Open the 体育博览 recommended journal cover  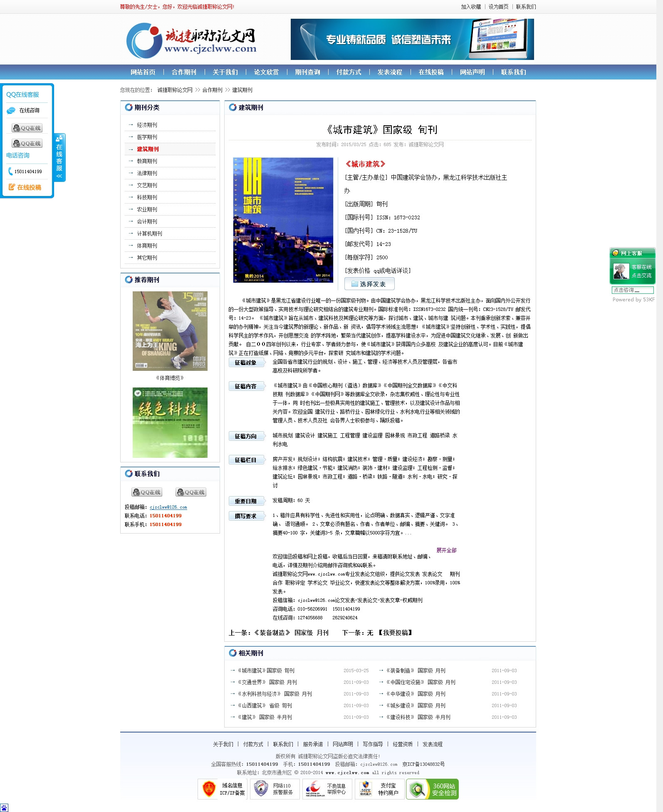pos(170,331)
